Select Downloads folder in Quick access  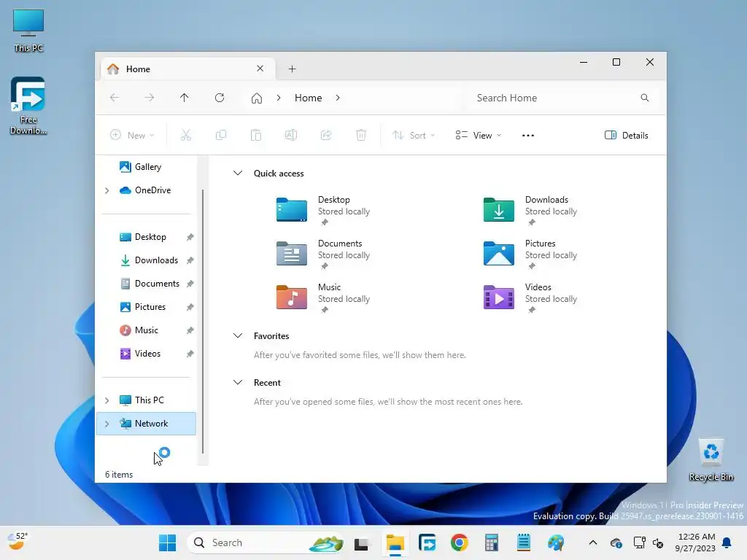coord(530,210)
